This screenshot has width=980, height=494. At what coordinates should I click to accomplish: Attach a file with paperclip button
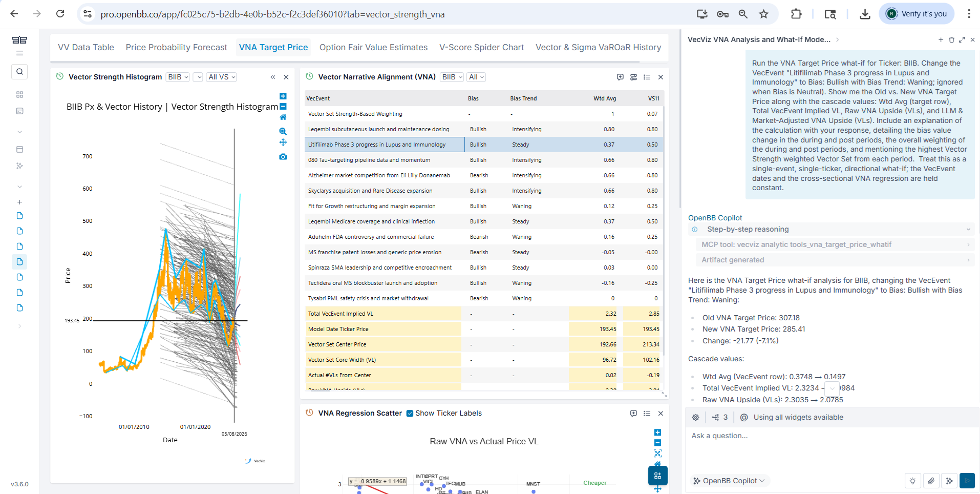tap(931, 481)
